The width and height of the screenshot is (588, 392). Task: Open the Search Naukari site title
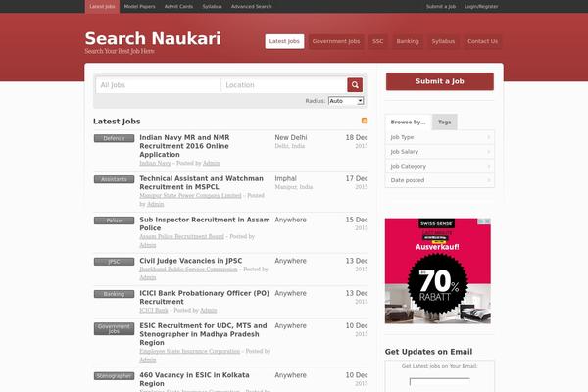pyautogui.click(x=153, y=38)
